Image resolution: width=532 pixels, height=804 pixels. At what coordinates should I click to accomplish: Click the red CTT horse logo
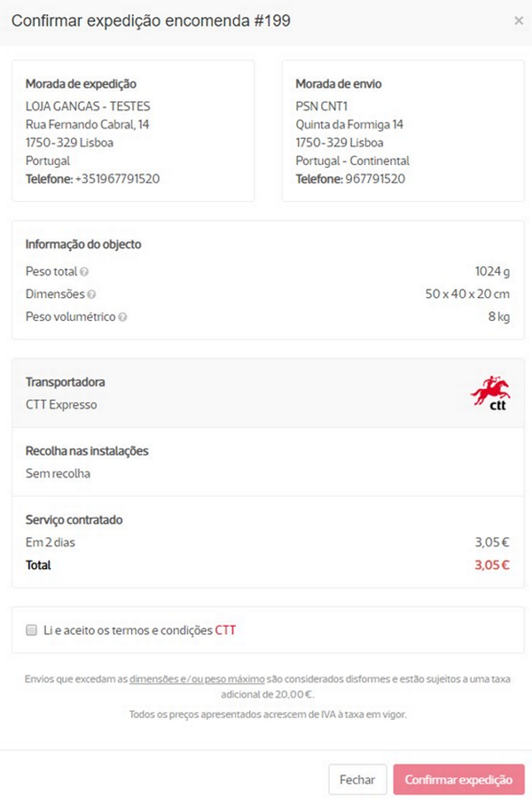coord(489,393)
